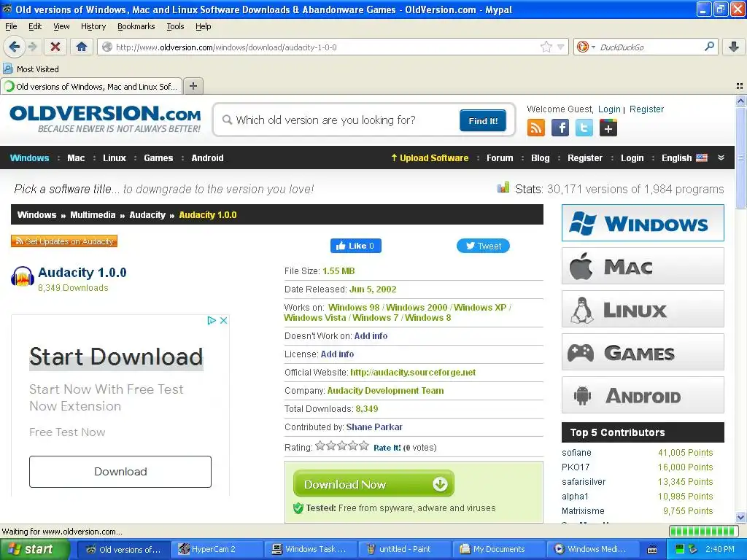Click Add info next to License

click(x=337, y=354)
